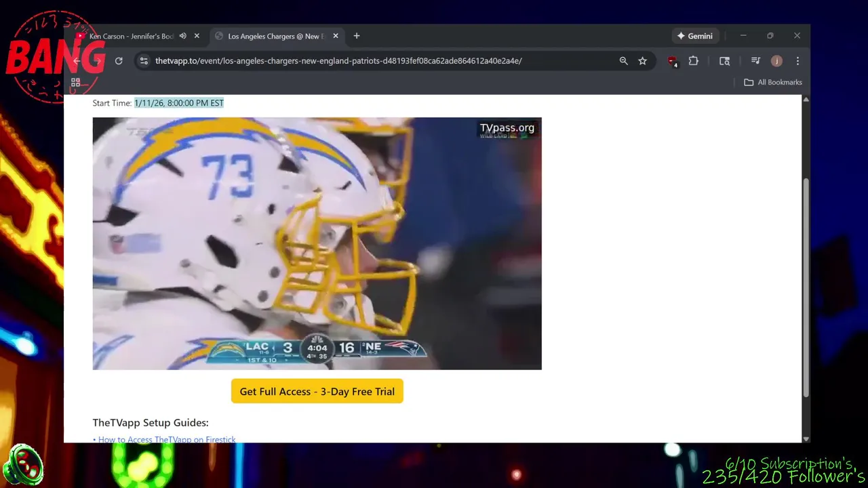This screenshot has width=868, height=488.
Task: Switch to the Ken Carson - Jennifer's Body tab
Action: [x=131, y=36]
